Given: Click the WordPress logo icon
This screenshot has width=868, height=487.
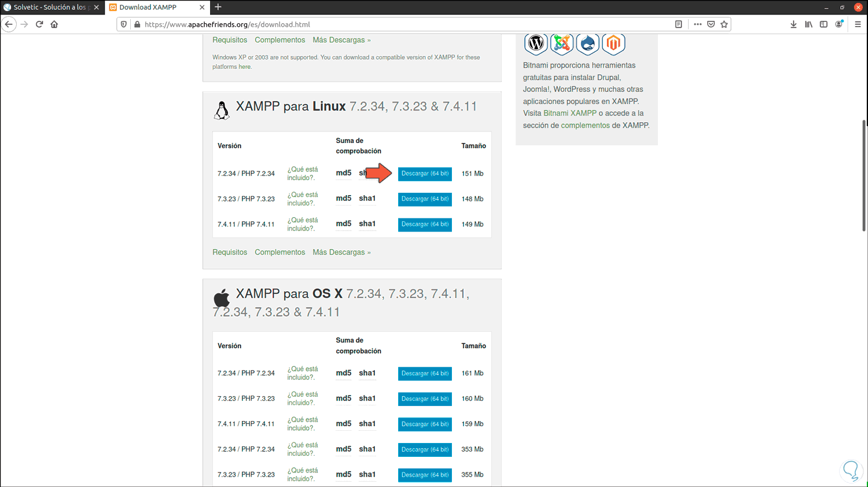Looking at the screenshot, I should (x=536, y=43).
